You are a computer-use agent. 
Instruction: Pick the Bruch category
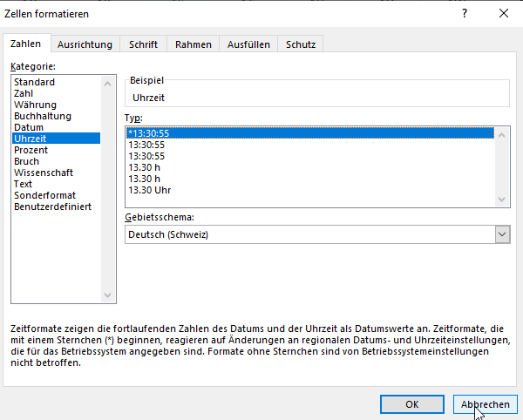pyautogui.click(x=56, y=161)
